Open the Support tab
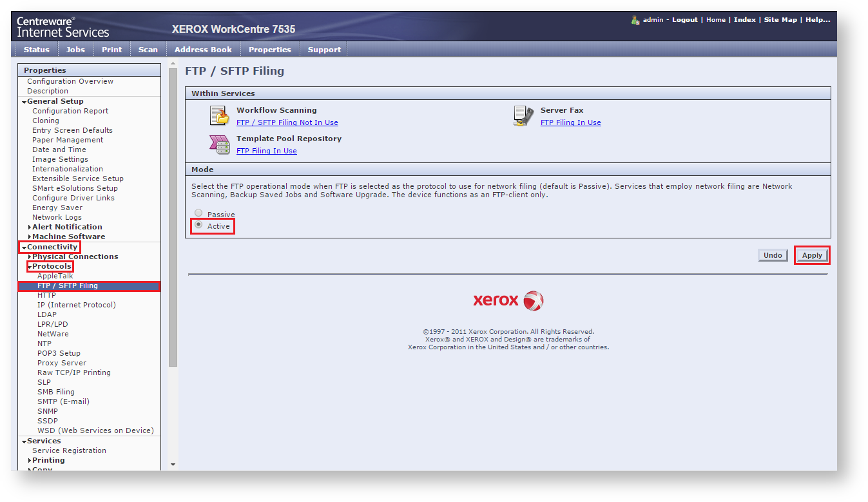868x502 pixels. [x=324, y=50]
